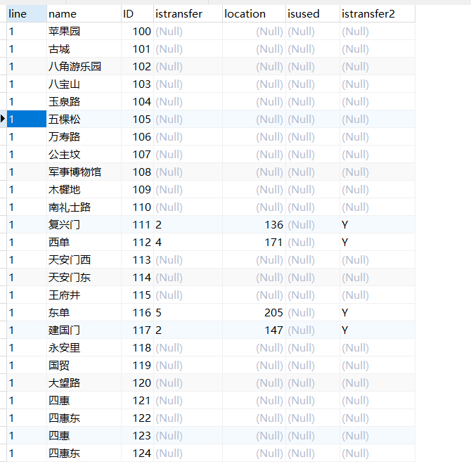Image resolution: width=471 pixels, height=476 pixels.
Task: Select ID cell 123
Action: (137, 436)
